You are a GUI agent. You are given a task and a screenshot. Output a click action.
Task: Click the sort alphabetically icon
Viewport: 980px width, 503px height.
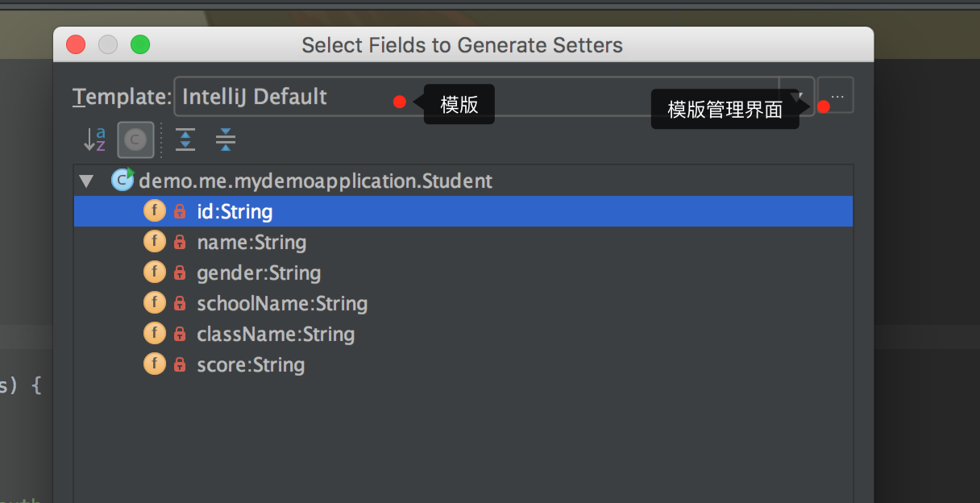(95, 140)
